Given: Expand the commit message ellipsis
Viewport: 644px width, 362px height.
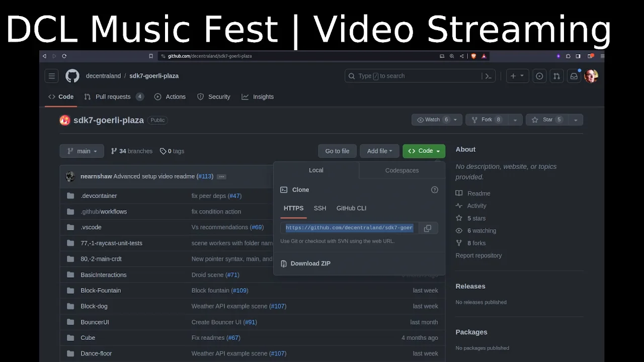Looking at the screenshot, I should point(221,176).
